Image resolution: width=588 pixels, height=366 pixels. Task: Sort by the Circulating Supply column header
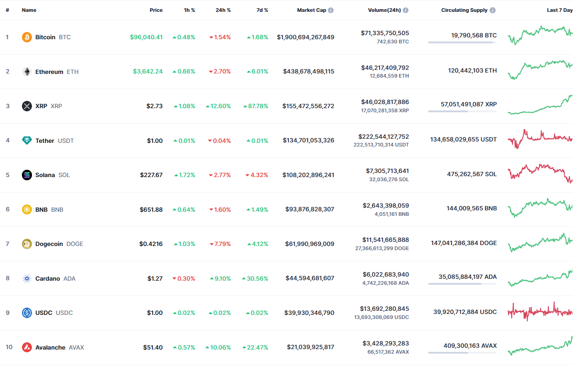pos(464,10)
